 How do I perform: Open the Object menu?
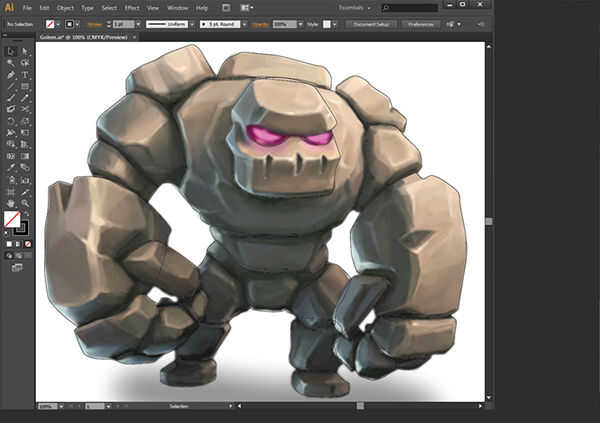pos(65,8)
